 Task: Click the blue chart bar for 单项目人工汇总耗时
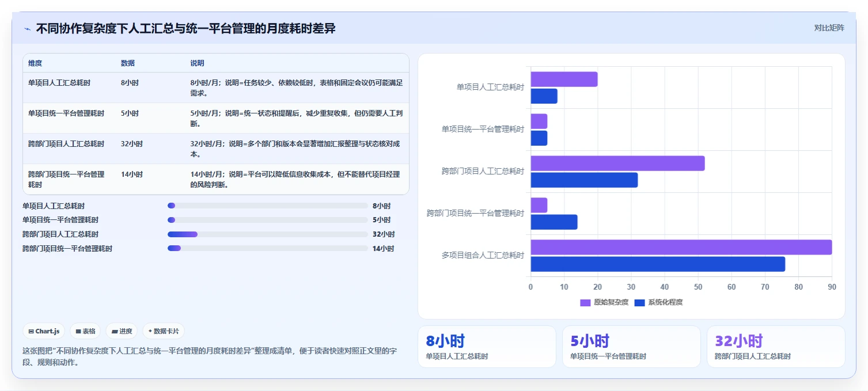point(544,96)
